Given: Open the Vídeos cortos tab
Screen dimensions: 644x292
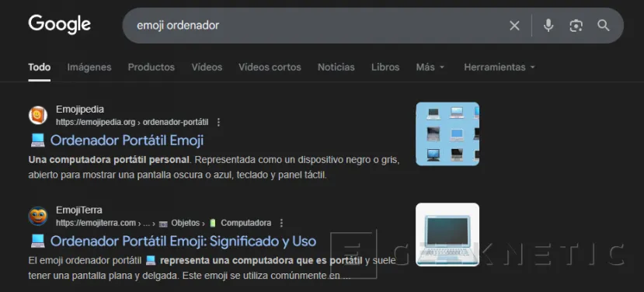Looking at the screenshot, I should [x=270, y=68].
